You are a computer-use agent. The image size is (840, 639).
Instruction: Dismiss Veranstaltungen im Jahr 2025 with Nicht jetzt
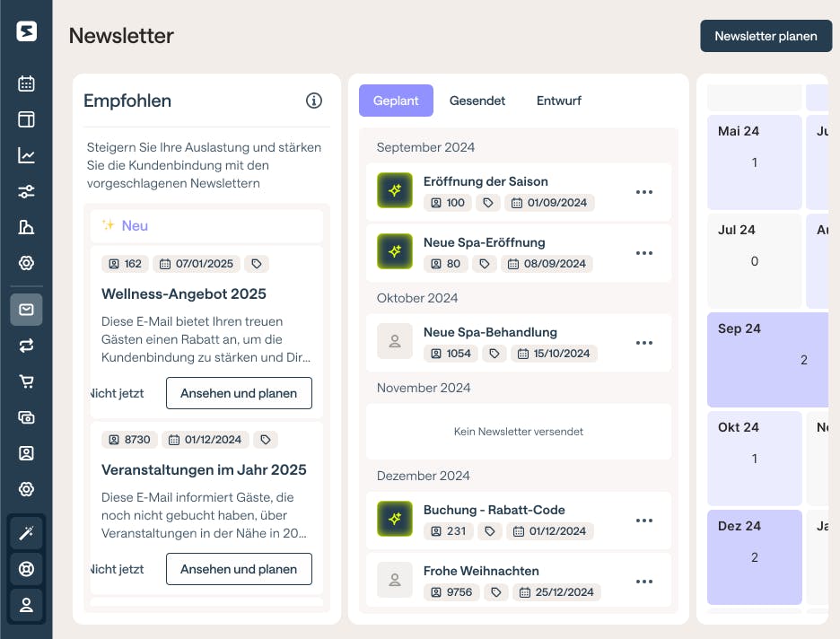pos(118,569)
